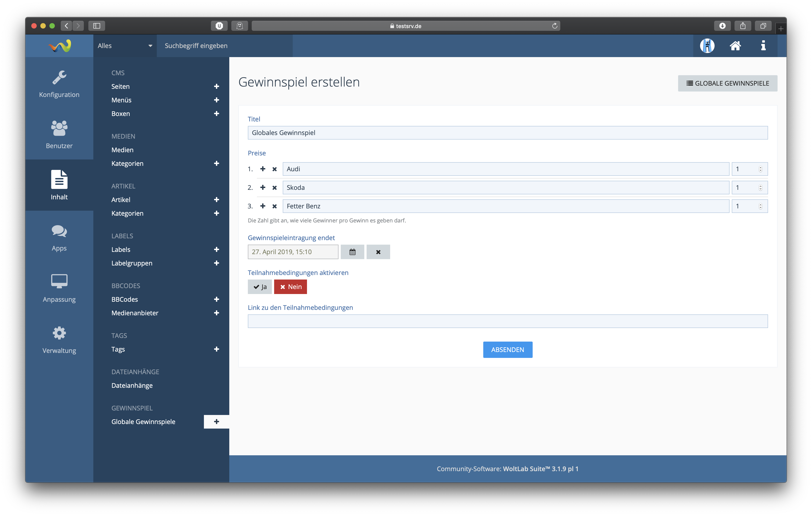Clear the Gewinnspieleintragung end date

(378, 252)
